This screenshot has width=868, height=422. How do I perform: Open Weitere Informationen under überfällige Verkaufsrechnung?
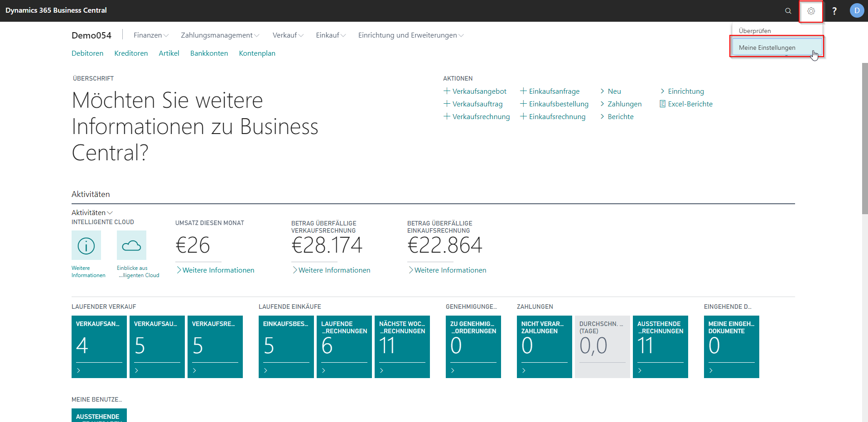tap(331, 270)
